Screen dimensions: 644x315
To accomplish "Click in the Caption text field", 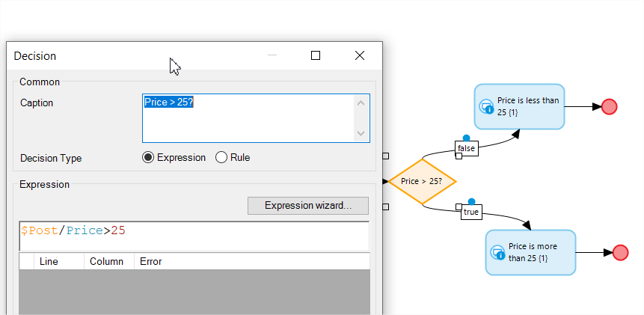I will tap(248, 118).
